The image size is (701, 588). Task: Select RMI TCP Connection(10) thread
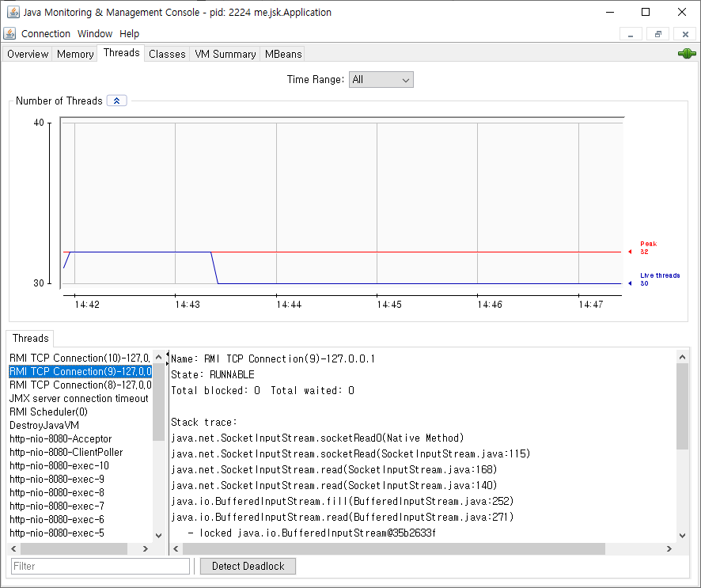coord(81,358)
